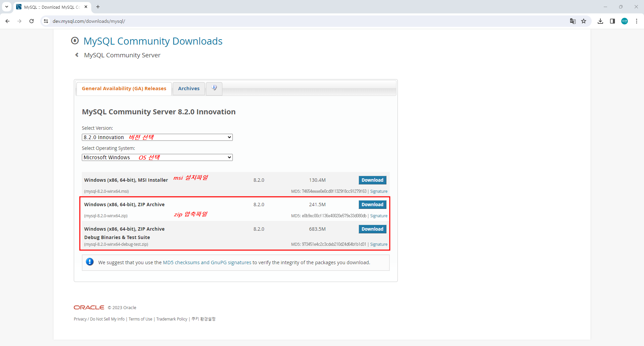The image size is (644, 346).
Task: Select the MySQL Download browser tab
Action: (52, 7)
